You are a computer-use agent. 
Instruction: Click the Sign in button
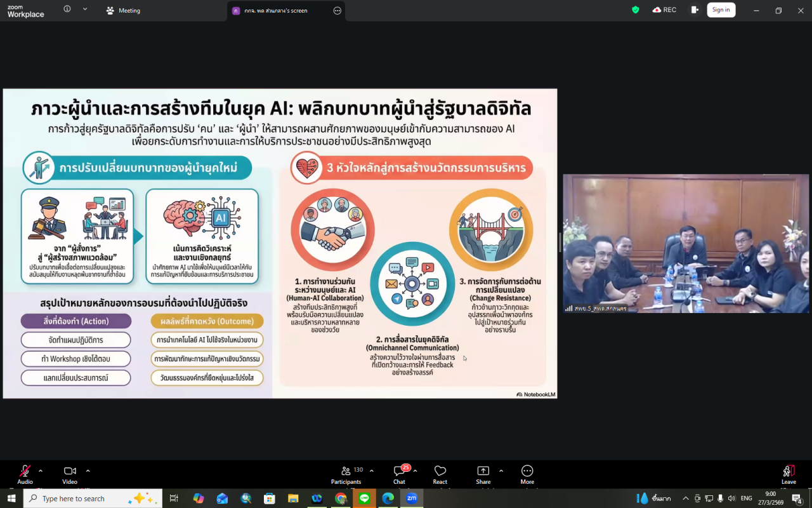click(721, 10)
